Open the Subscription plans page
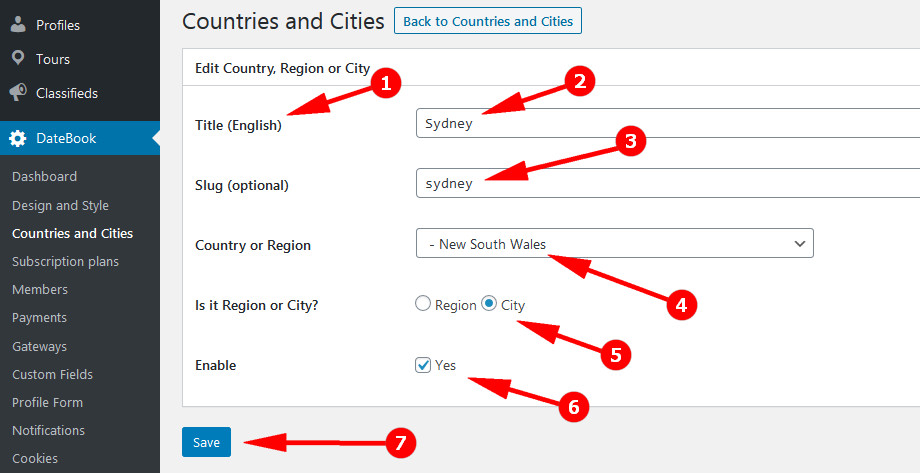Screen dimensions: 920x473 [65, 261]
